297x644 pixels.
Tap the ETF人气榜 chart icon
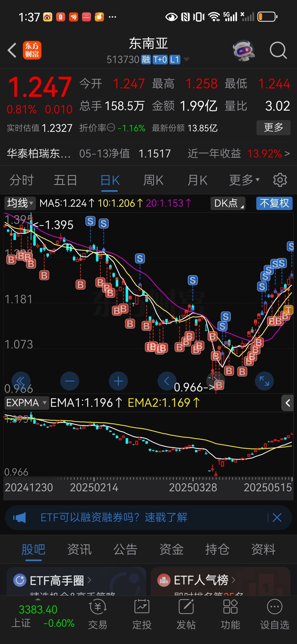pos(164,580)
